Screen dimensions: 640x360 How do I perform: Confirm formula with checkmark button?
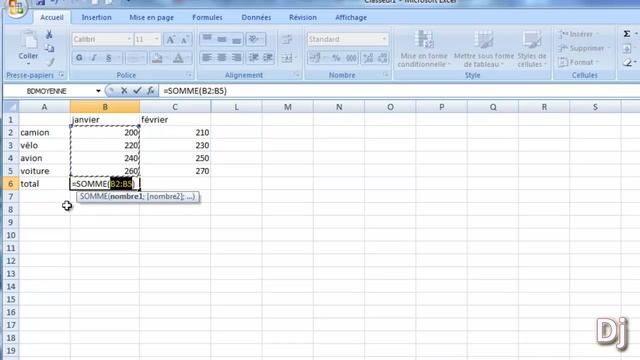(137, 91)
